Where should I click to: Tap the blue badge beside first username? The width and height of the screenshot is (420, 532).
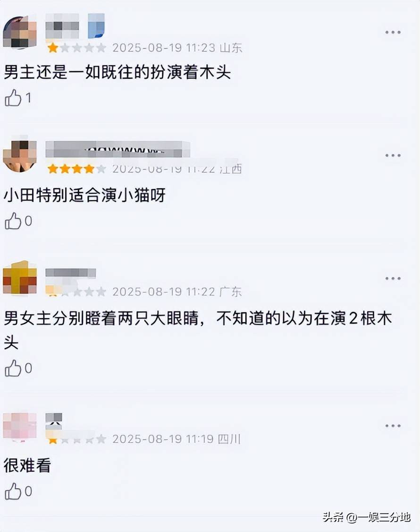coord(96,26)
